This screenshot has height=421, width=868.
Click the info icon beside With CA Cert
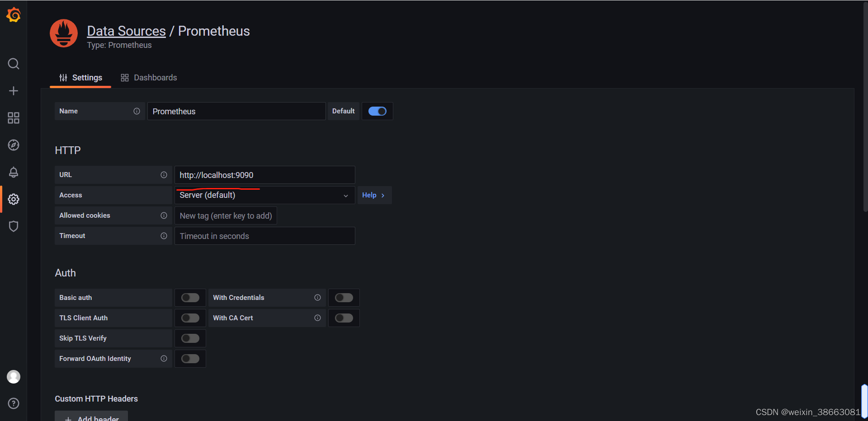[x=317, y=318]
